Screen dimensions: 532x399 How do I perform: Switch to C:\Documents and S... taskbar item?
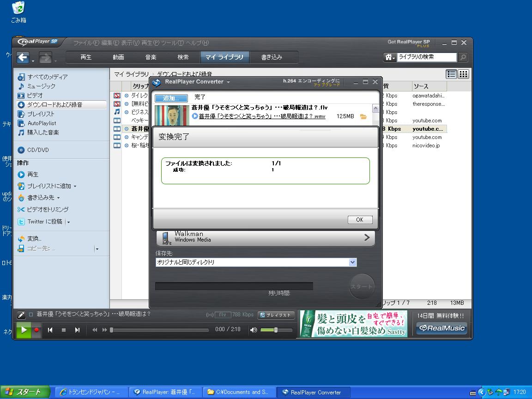[x=239, y=392]
